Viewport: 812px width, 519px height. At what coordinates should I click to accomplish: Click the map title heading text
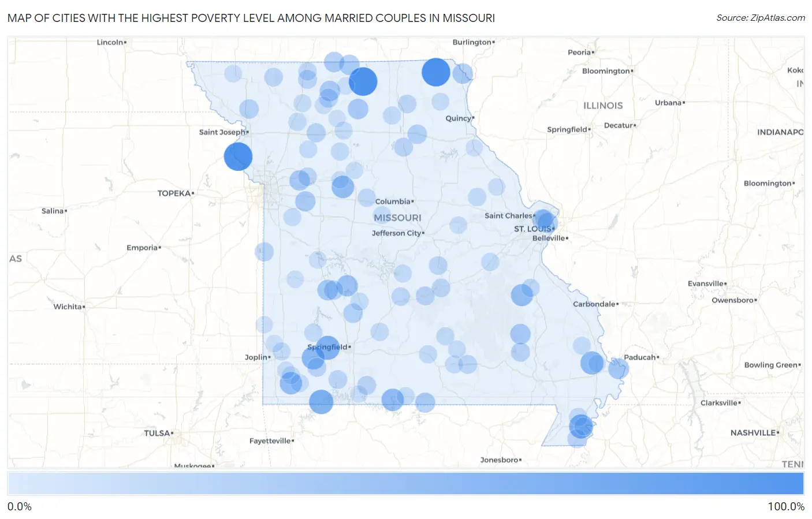[x=251, y=18]
